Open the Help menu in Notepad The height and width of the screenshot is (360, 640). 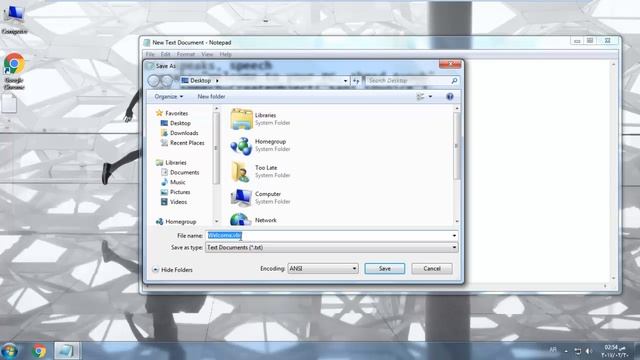click(225, 54)
